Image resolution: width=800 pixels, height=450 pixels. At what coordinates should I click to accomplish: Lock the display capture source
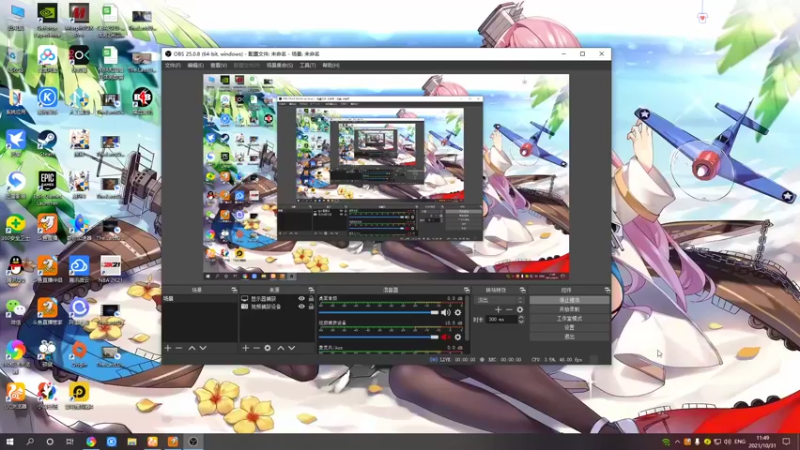[x=311, y=298]
